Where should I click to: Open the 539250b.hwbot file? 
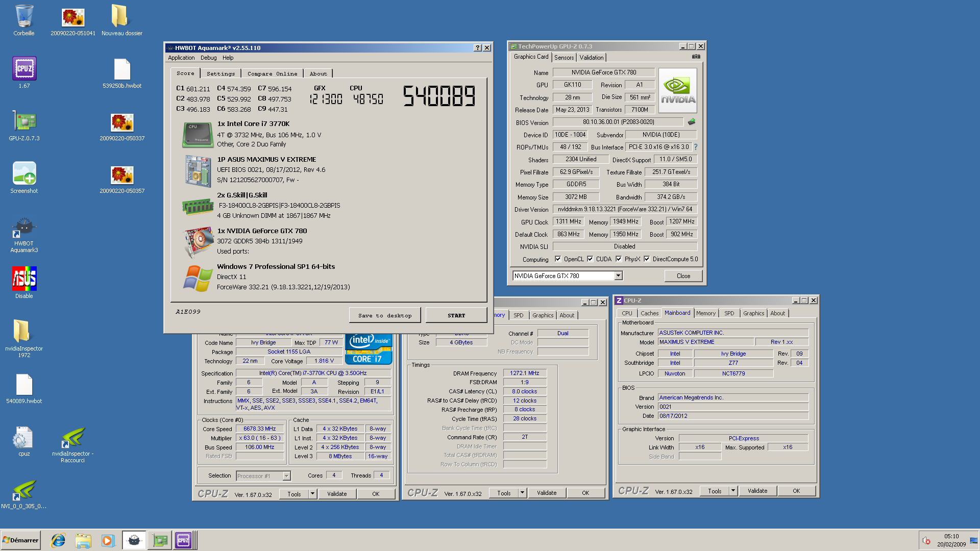(x=122, y=73)
